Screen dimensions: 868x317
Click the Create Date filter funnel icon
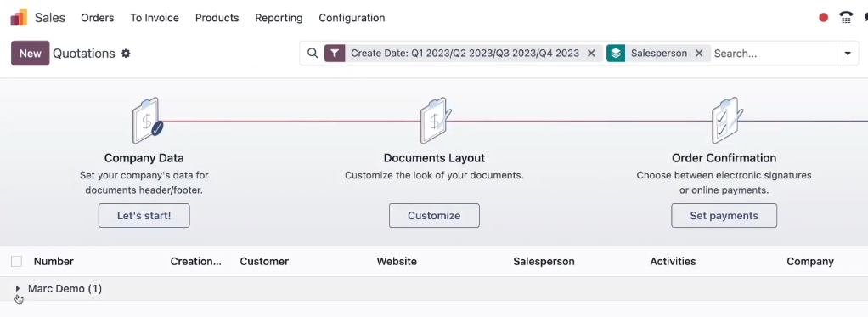[335, 54]
